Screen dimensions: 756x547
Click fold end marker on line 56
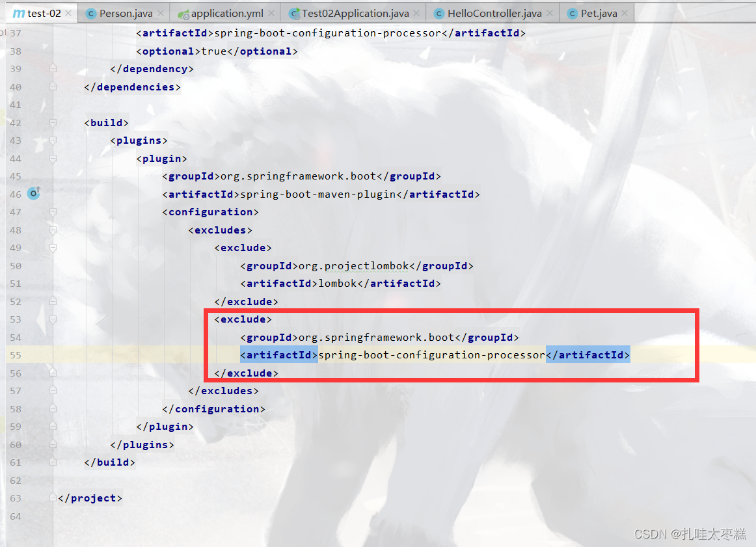(53, 373)
